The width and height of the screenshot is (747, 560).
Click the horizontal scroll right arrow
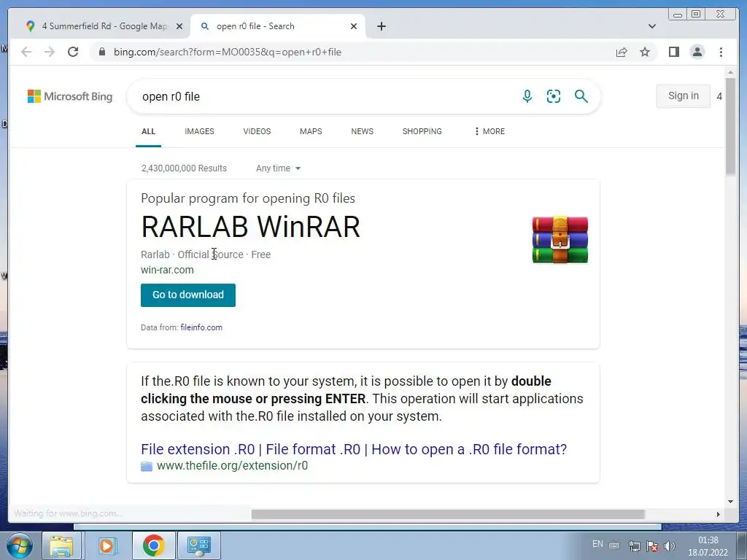(x=718, y=514)
